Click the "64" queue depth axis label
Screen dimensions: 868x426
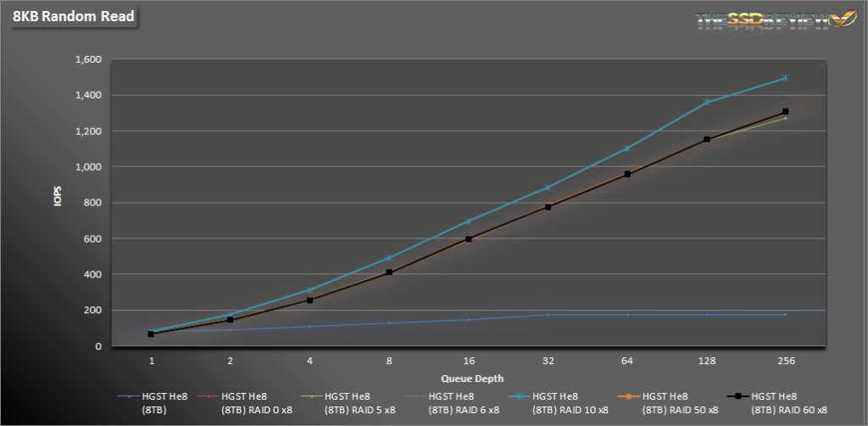[627, 361]
